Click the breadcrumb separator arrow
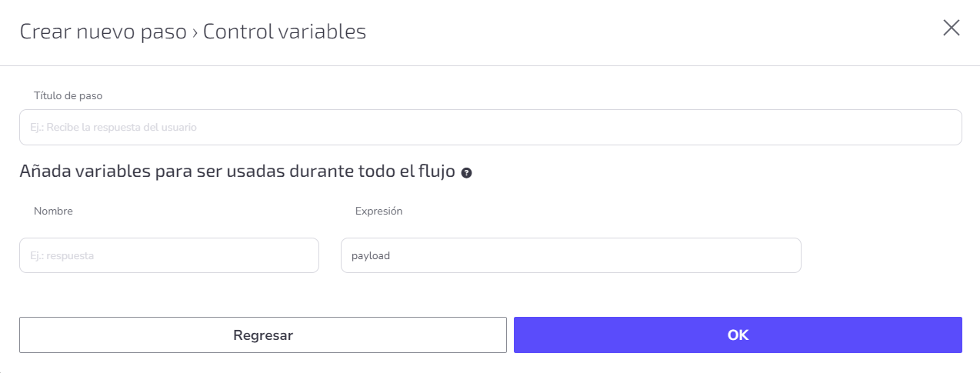980x373 pixels. tap(195, 33)
